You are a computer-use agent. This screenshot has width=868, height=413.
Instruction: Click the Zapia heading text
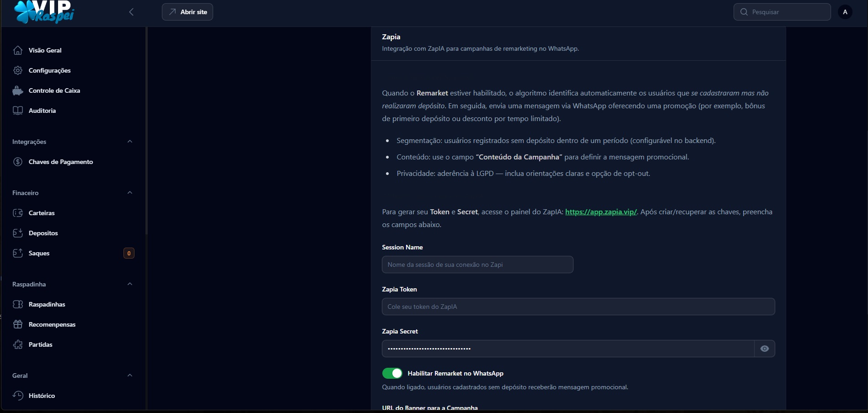tap(391, 37)
